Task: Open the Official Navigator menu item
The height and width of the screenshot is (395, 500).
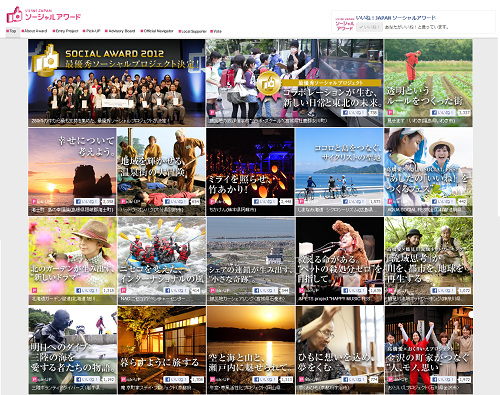Action: click(x=157, y=31)
